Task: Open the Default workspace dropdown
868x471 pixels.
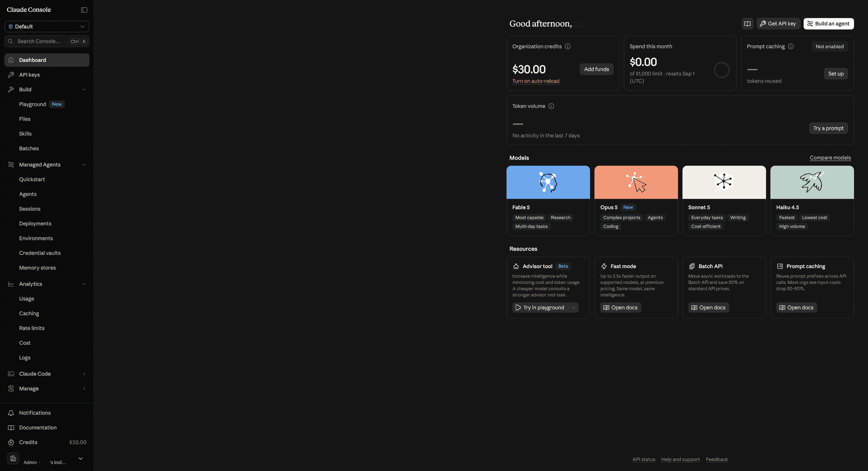Action: pyautogui.click(x=47, y=27)
